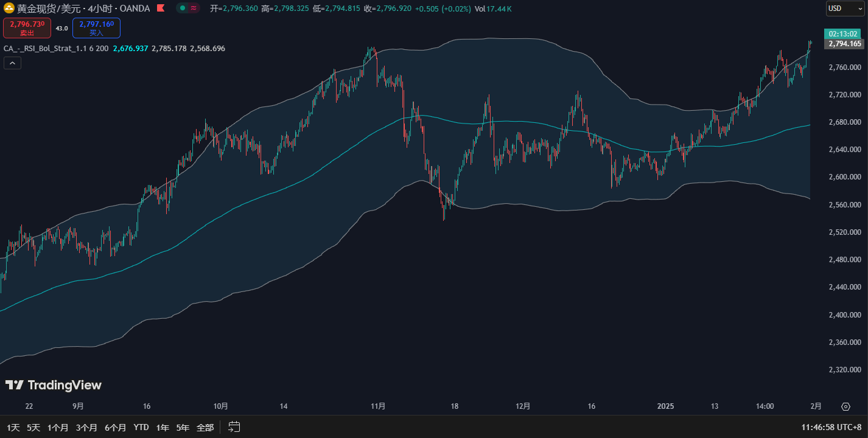The width and height of the screenshot is (868, 438).
Task: Click the 收=2,796.920 close price value
Action: pos(388,9)
